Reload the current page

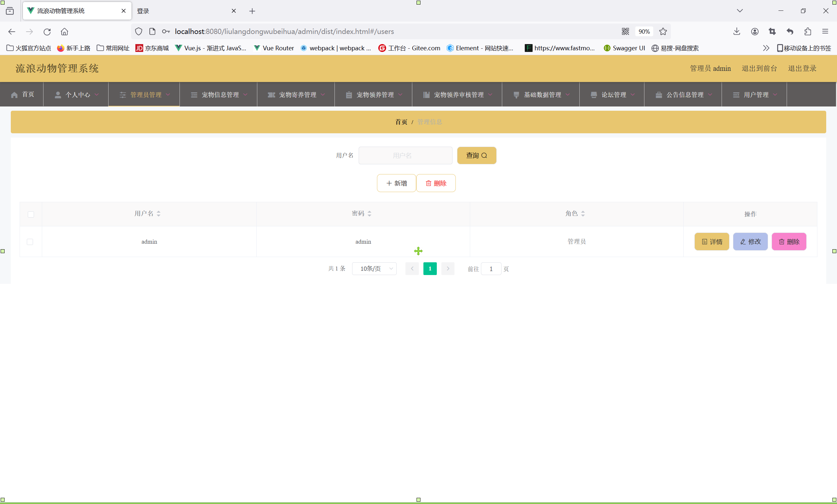coord(47,32)
